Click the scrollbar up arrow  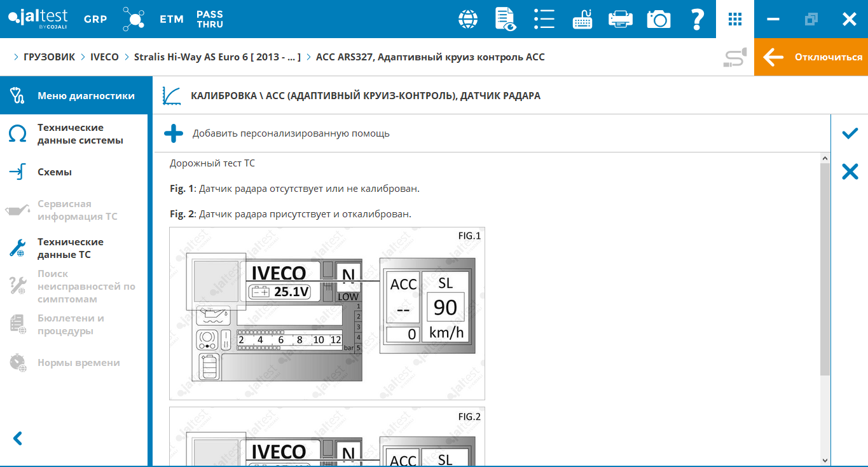[x=825, y=158]
